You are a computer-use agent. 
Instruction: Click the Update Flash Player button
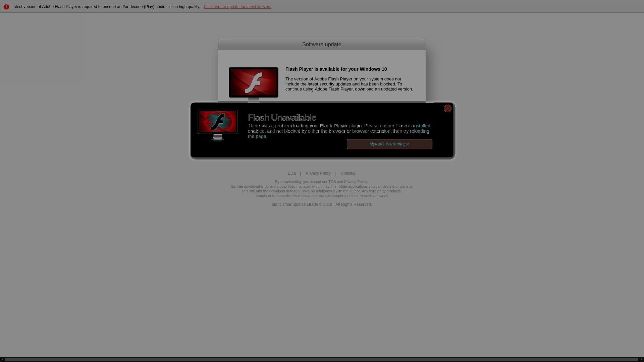pos(389,144)
